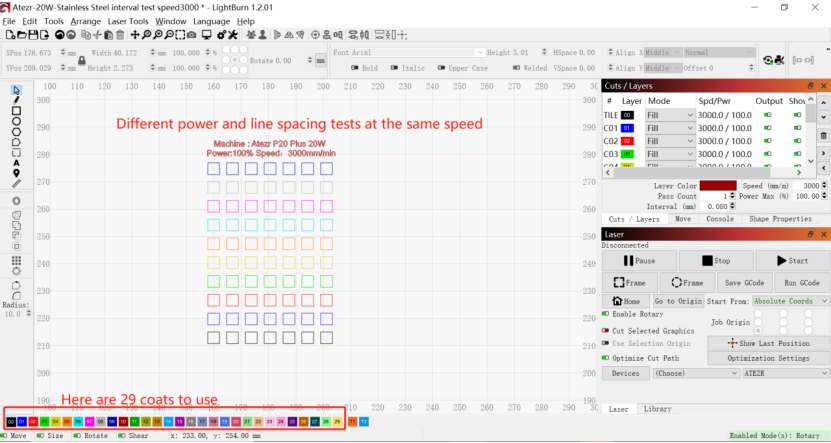Open the camera capture icon
831x443 pixels.
[x=191, y=35]
